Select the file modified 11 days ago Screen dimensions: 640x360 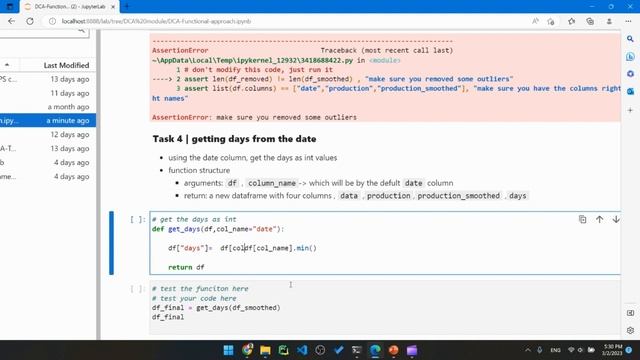pos(48,93)
